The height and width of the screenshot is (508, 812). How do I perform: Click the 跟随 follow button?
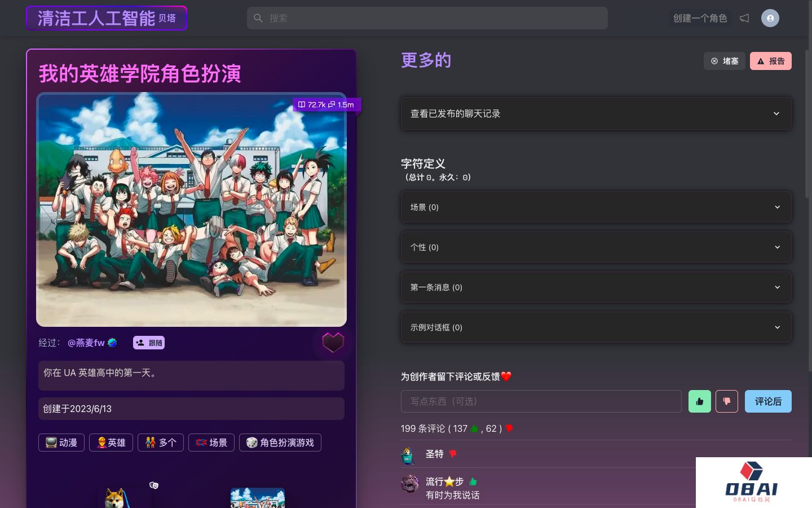[149, 343]
